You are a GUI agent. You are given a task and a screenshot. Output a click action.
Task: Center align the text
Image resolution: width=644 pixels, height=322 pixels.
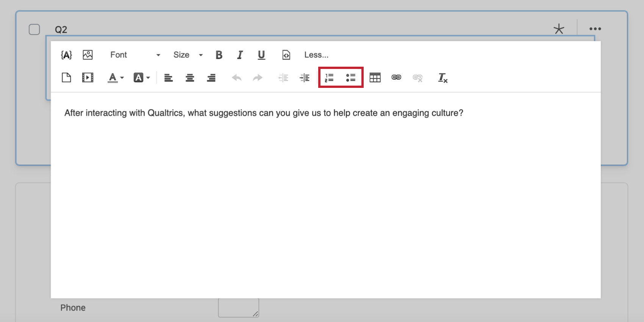point(190,78)
